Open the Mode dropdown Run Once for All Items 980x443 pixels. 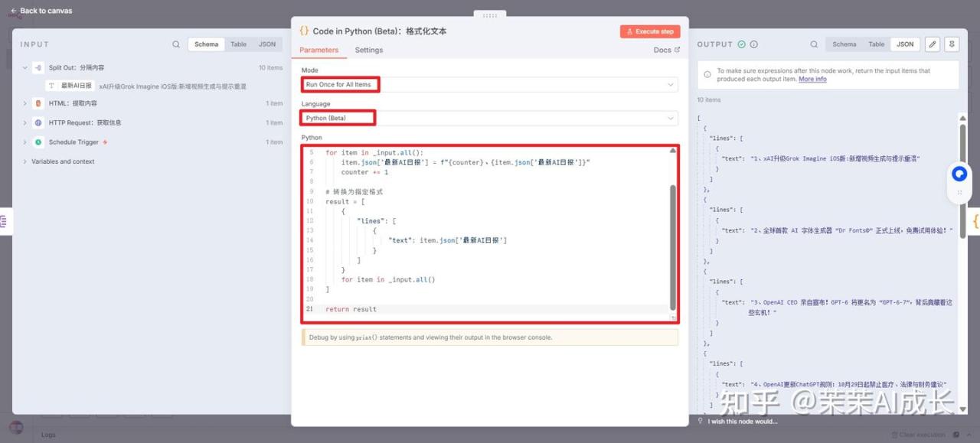(489, 85)
